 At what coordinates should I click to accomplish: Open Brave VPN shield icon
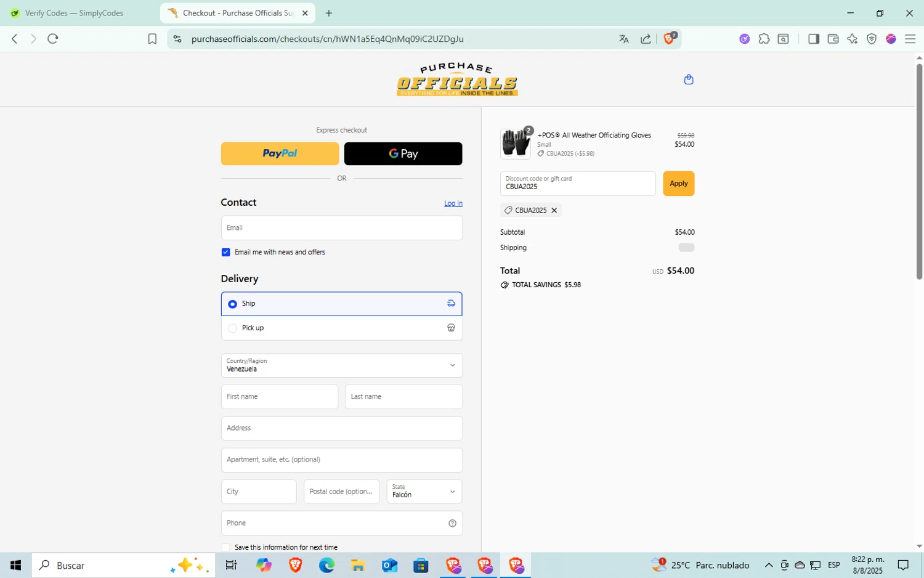point(872,39)
